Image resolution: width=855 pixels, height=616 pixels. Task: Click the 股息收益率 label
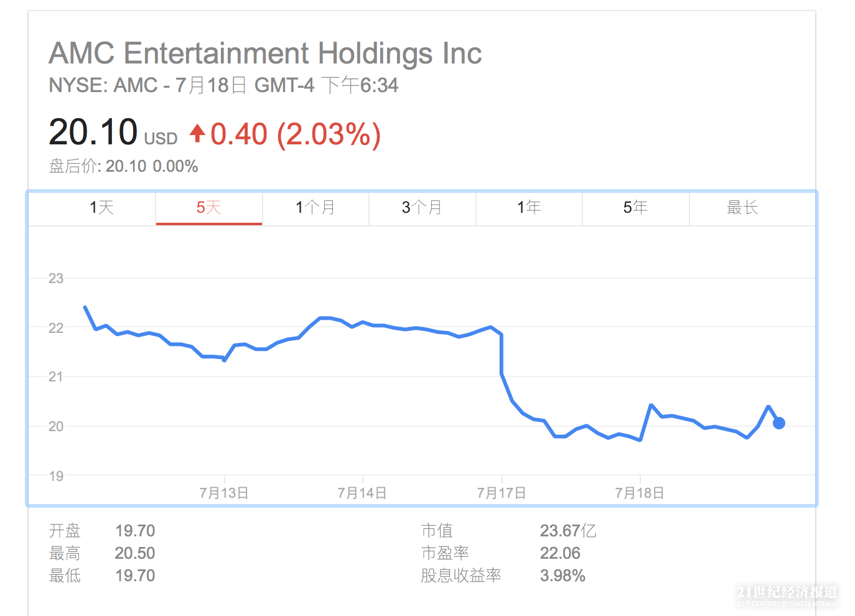[x=461, y=576]
